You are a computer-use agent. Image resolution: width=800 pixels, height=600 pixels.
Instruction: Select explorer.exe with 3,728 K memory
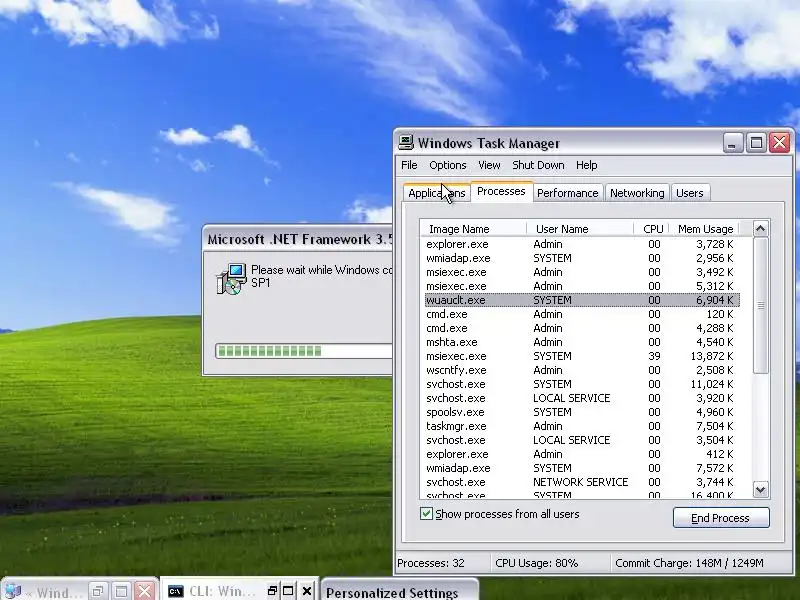point(582,244)
